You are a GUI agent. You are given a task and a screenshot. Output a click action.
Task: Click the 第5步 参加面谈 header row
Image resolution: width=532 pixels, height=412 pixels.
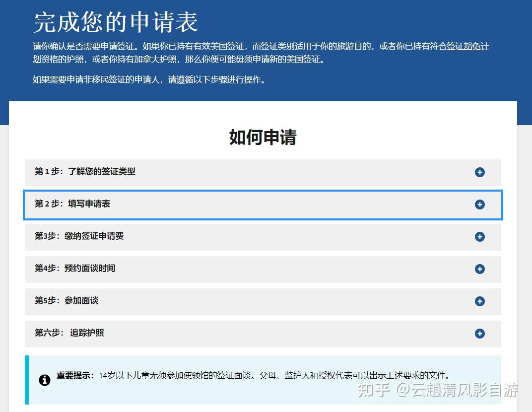click(x=199, y=301)
